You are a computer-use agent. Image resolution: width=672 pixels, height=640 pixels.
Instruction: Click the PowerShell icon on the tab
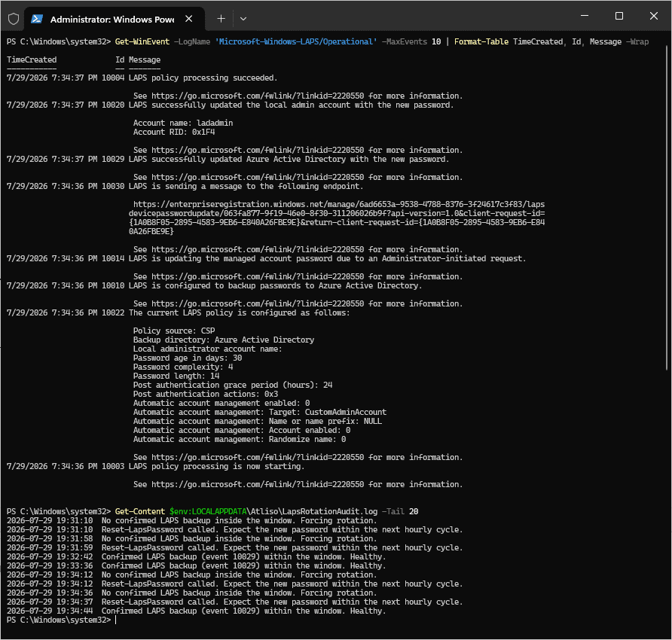click(37, 19)
